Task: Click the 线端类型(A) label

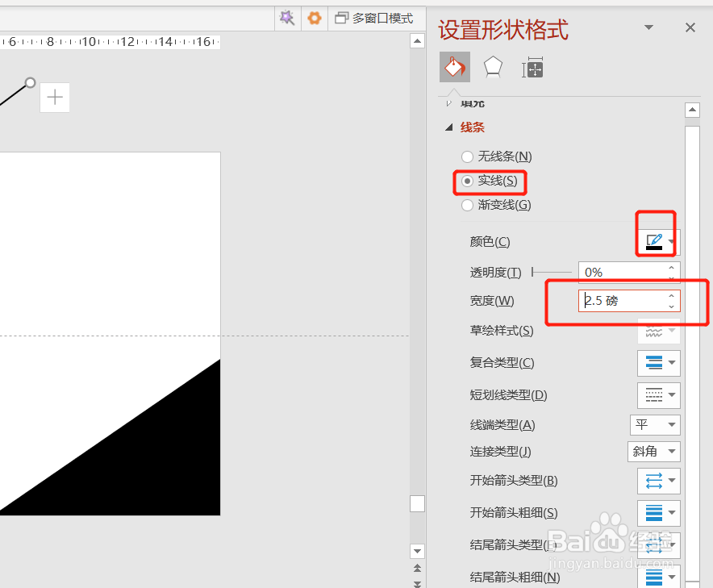Action: click(502, 425)
